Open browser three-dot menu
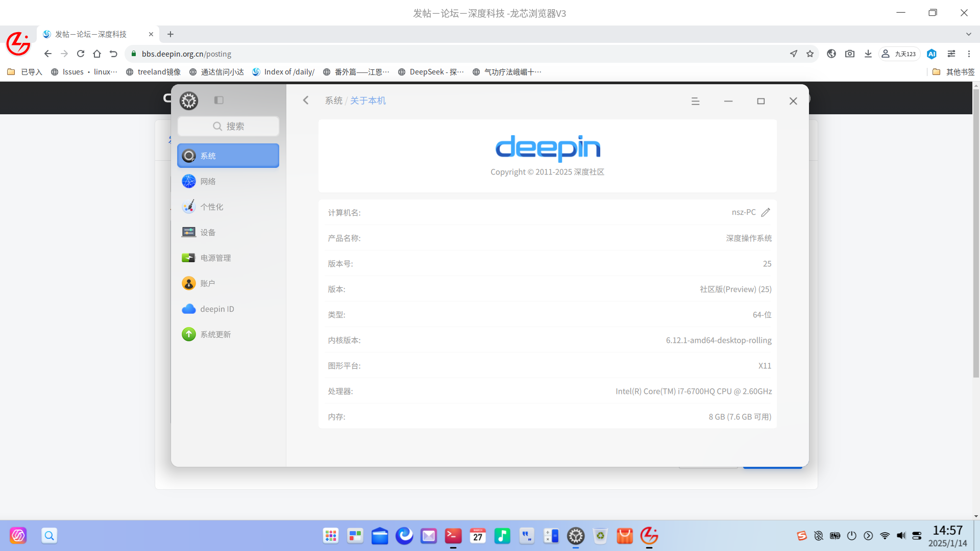980x551 pixels. point(969,54)
